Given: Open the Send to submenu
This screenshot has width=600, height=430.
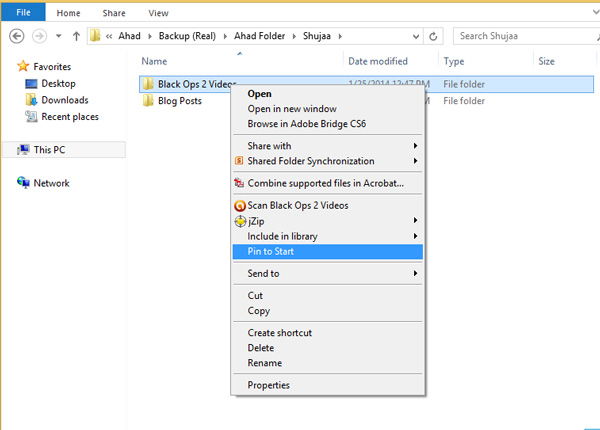Looking at the screenshot, I should click(x=328, y=273).
